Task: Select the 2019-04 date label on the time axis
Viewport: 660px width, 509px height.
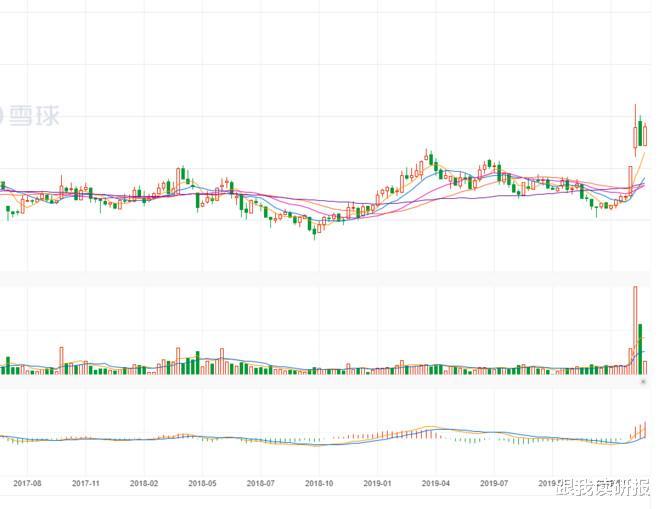Action: coord(436,483)
